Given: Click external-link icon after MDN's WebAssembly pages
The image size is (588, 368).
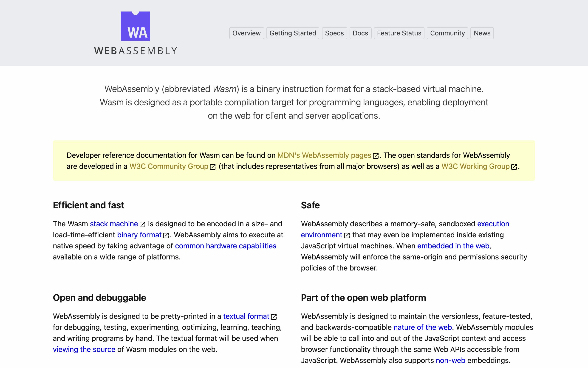Looking at the screenshot, I should tap(376, 156).
